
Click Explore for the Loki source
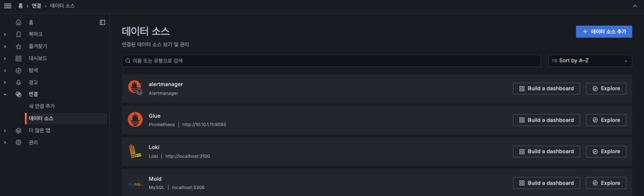tap(606, 151)
